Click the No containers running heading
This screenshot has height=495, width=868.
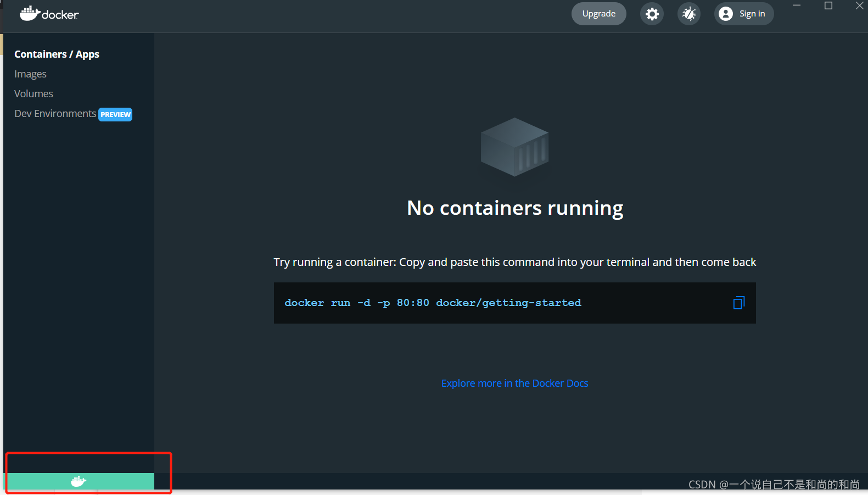coord(515,208)
